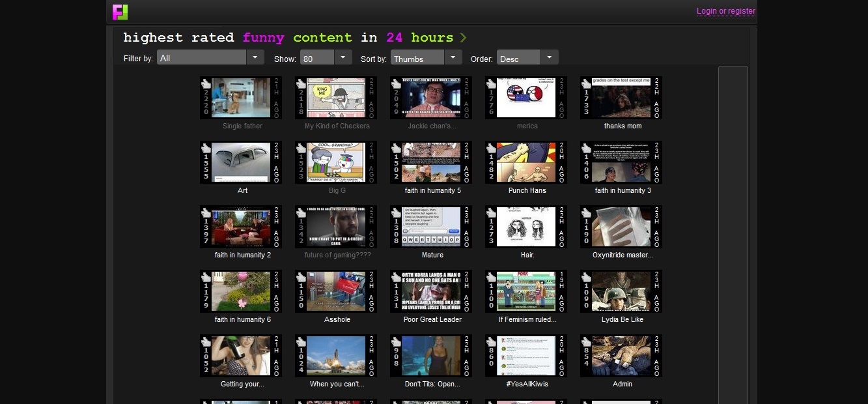Click thumbs-up icon on Admin post
Image resolution: width=868 pixels, height=404 pixels.
(587, 341)
